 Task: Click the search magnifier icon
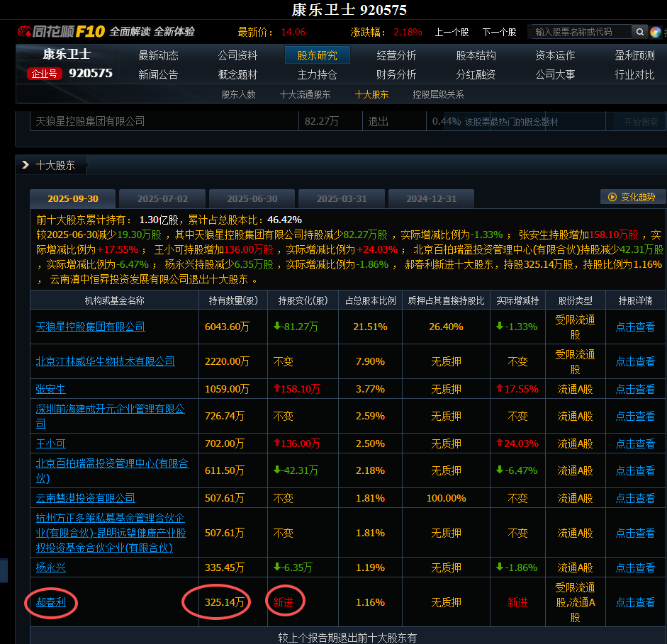pyautogui.click(x=639, y=32)
